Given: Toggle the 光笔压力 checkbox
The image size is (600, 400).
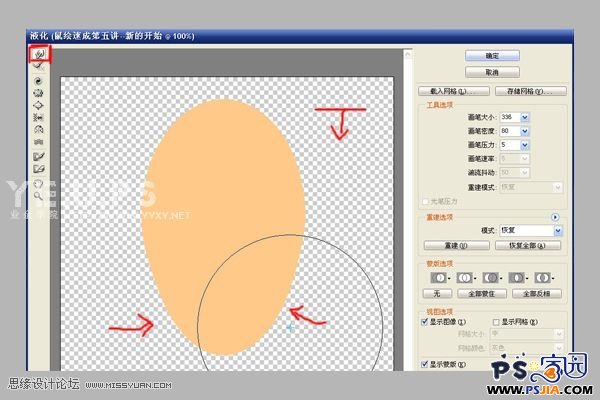Looking at the screenshot, I should [x=425, y=201].
